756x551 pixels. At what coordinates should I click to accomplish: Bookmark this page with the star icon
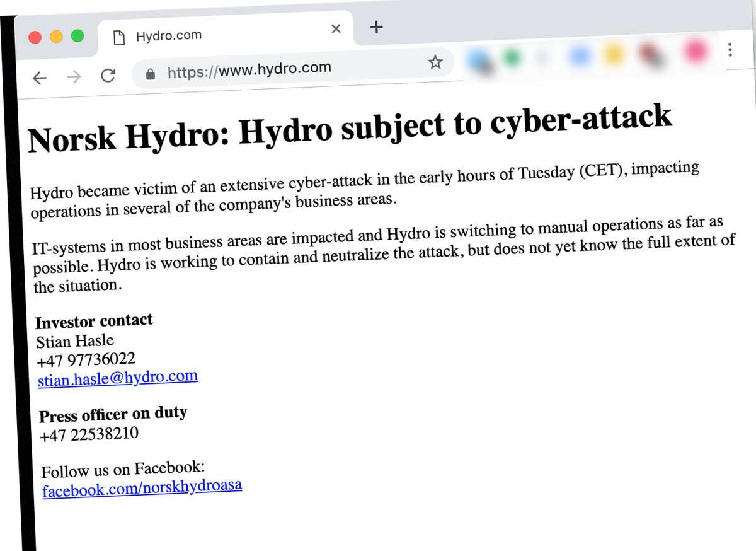(x=435, y=62)
